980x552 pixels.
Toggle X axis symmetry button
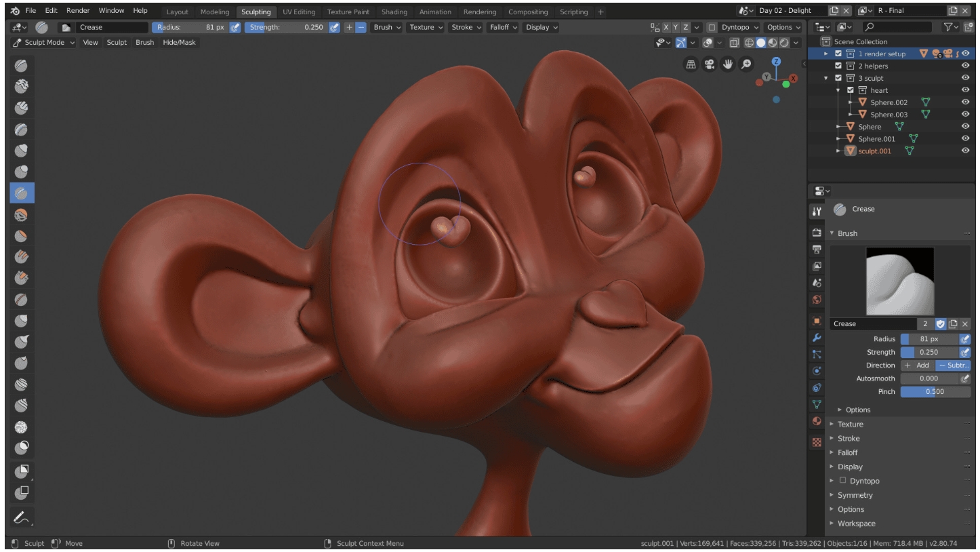[666, 27]
